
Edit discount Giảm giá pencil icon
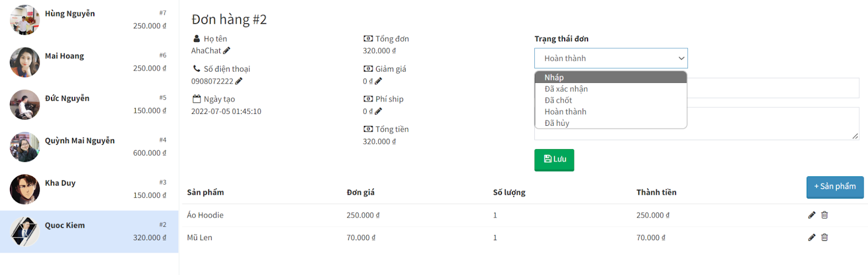pos(378,81)
